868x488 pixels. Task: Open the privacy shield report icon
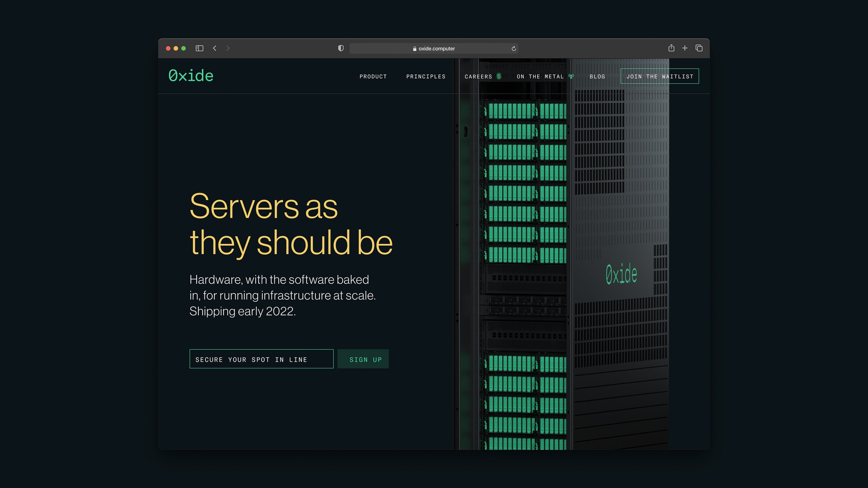pyautogui.click(x=341, y=48)
